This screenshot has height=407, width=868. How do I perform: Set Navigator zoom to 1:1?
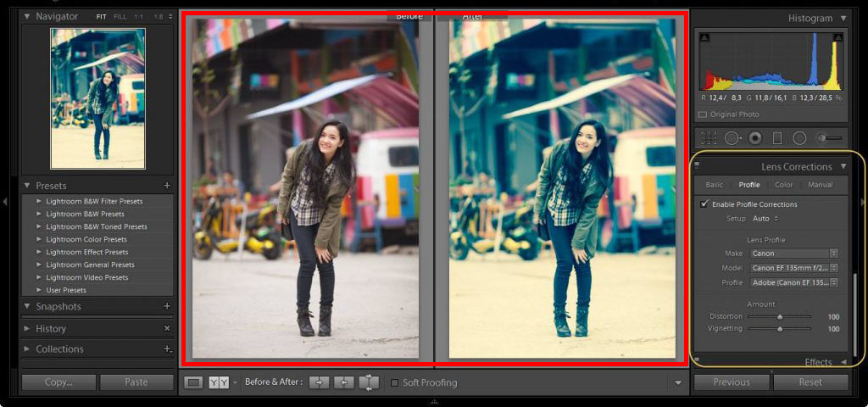click(138, 17)
